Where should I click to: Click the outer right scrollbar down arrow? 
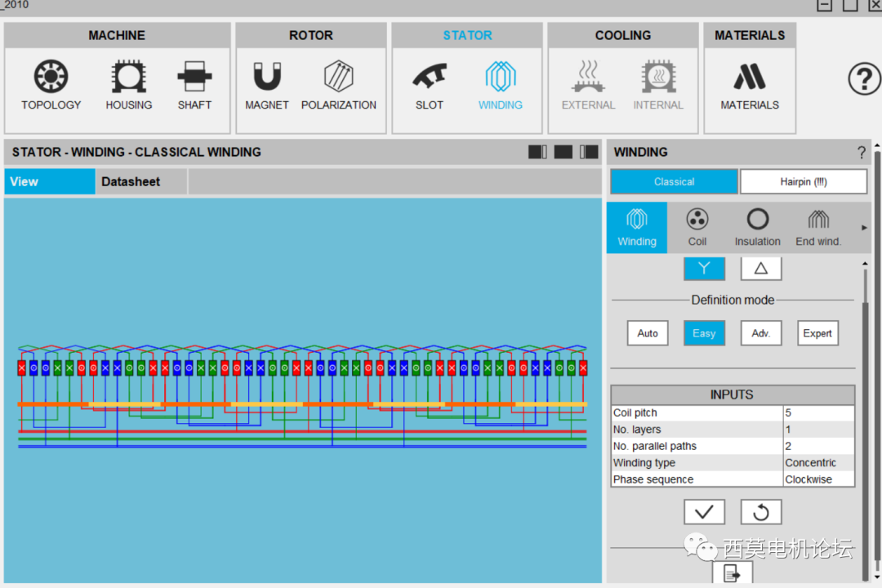pyautogui.click(x=877, y=577)
